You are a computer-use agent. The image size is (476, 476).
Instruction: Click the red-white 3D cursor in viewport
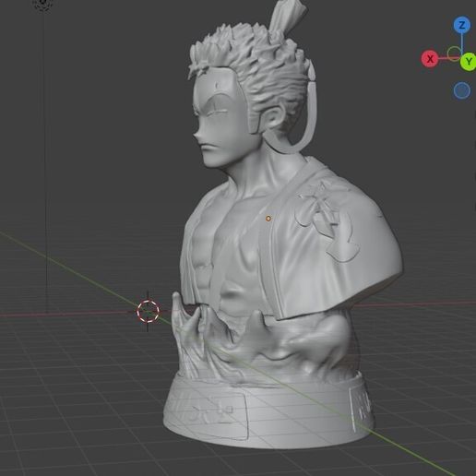pyautogui.click(x=149, y=311)
